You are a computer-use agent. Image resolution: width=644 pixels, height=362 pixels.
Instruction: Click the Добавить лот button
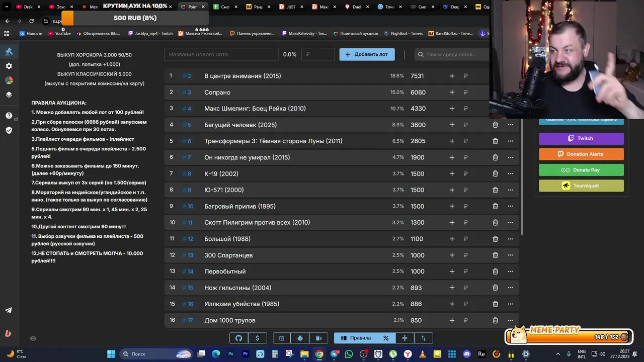tap(367, 54)
